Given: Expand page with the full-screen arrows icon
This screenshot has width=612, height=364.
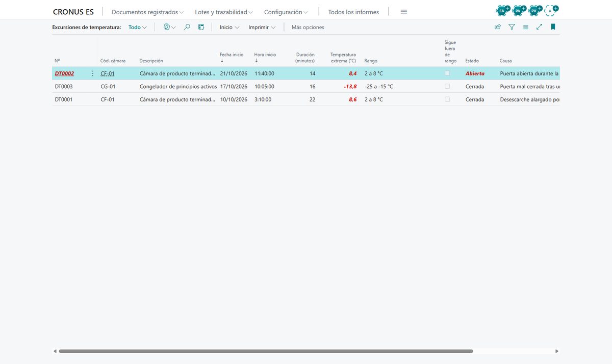Looking at the screenshot, I should pos(539,27).
